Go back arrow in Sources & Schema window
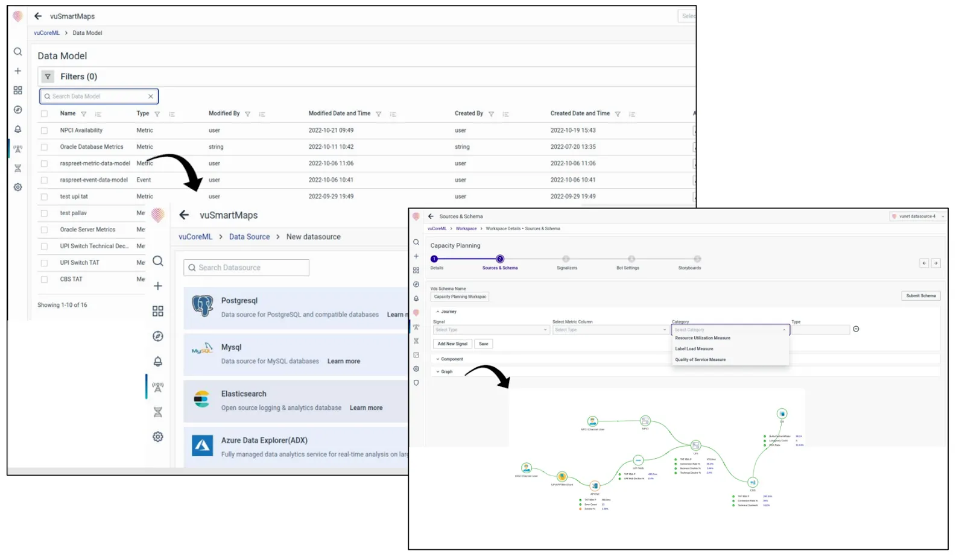This screenshot has width=965, height=560. pyautogui.click(x=431, y=216)
